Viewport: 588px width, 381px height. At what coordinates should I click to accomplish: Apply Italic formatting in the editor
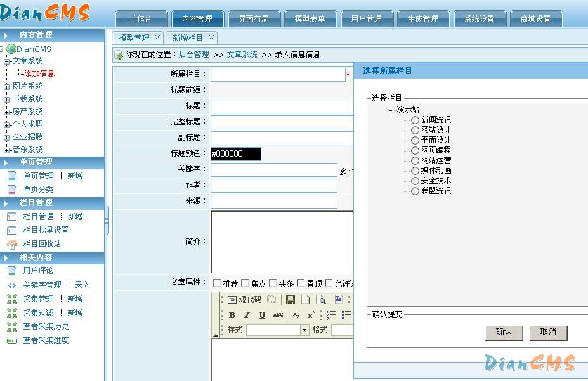pyautogui.click(x=247, y=315)
